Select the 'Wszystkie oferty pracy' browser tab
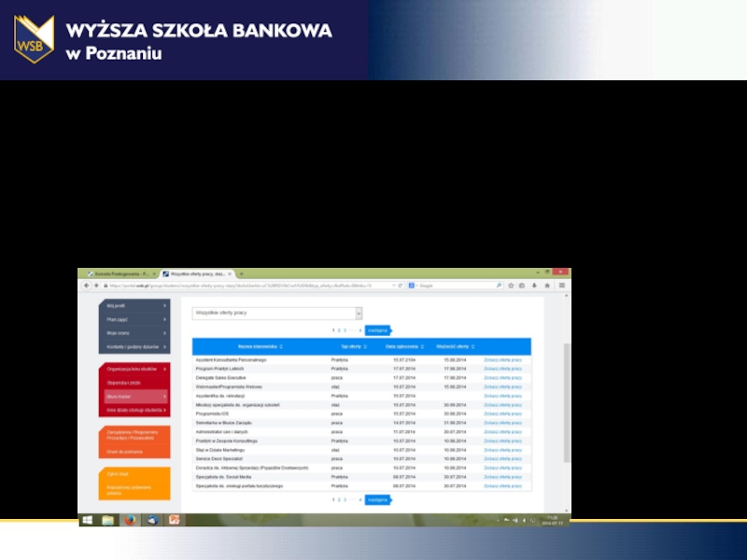 tap(197, 274)
